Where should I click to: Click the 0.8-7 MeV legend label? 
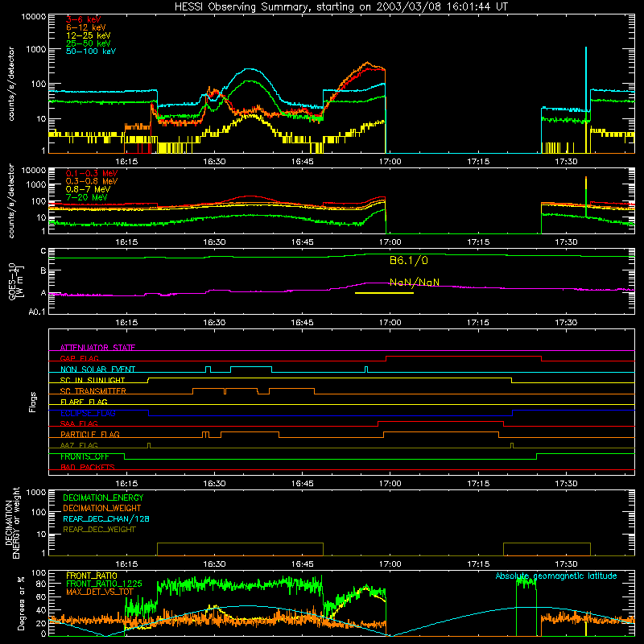[88, 189]
